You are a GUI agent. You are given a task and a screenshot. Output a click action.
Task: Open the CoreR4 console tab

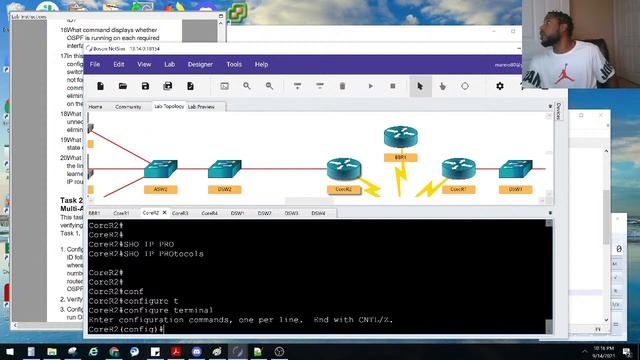tap(209, 213)
